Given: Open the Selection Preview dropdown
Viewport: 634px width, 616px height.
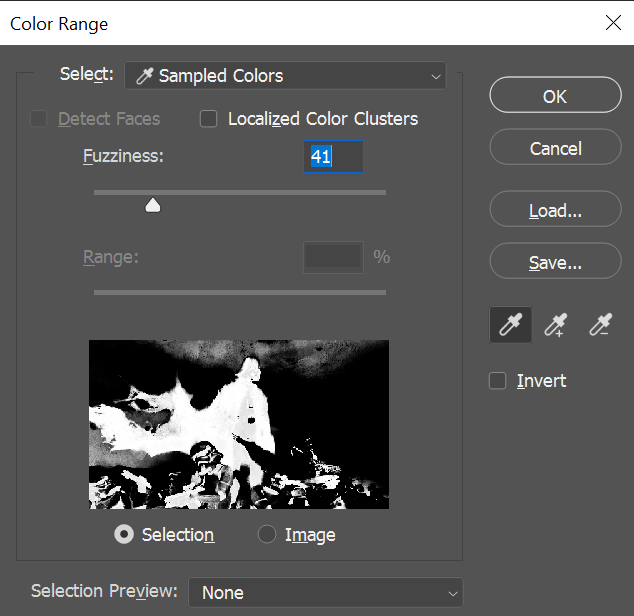Looking at the screenshot, I should click(x=325, y=593).
